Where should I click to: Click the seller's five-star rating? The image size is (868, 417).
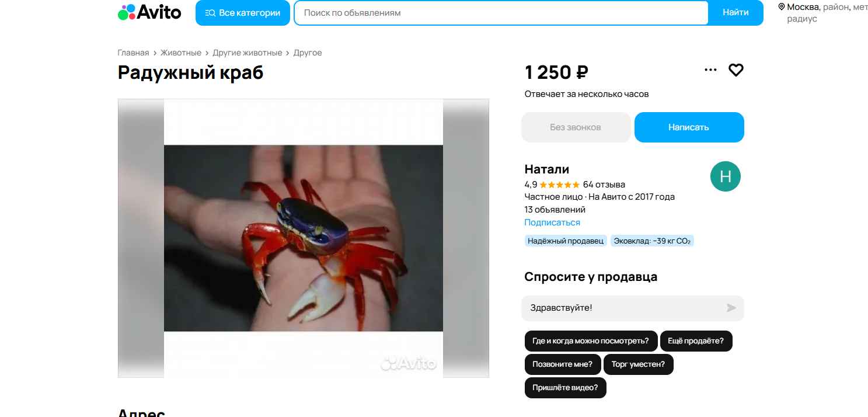click(x=560, y=185)
